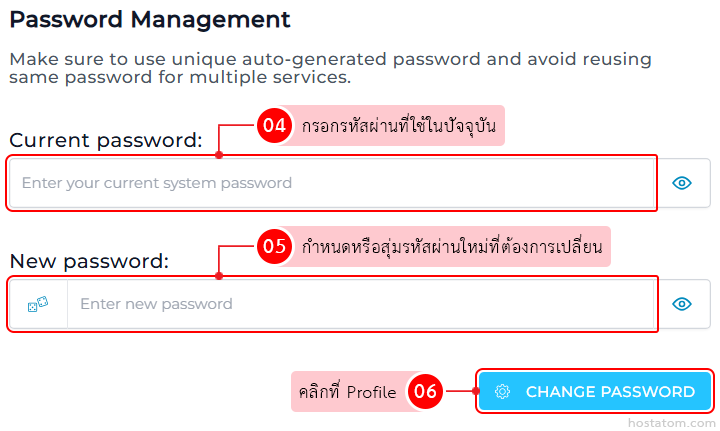
Task: Click the 'New password:' label
Action: [89, 262]
